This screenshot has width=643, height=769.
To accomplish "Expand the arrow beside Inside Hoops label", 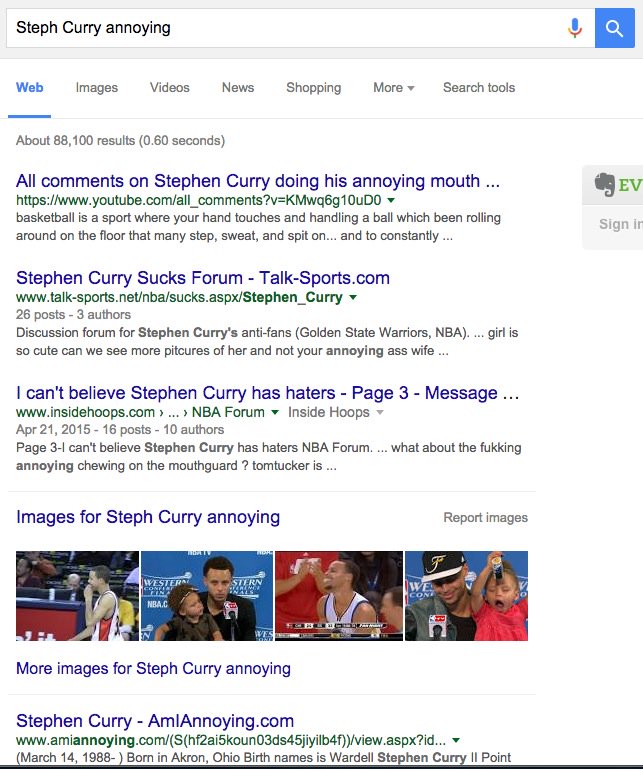I will point(380,412).
